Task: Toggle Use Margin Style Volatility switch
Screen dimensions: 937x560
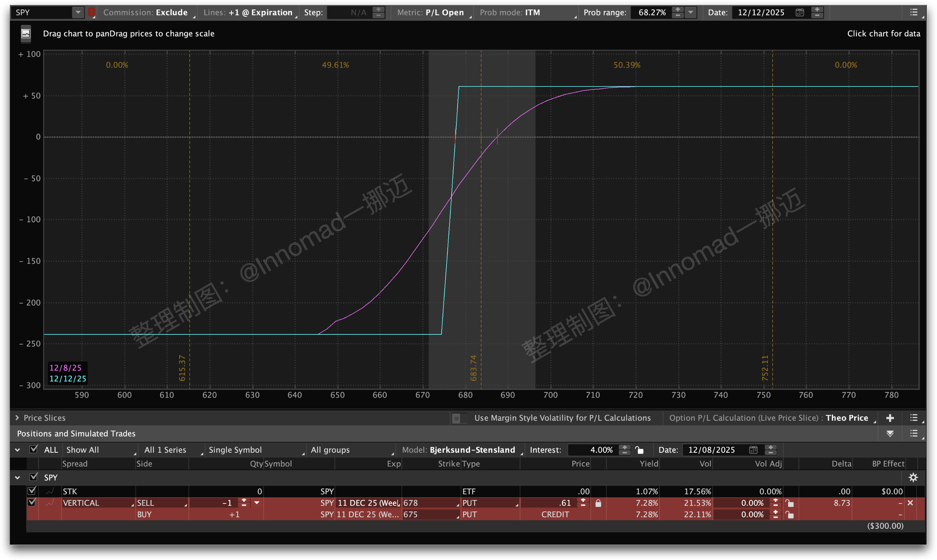Action: point(458,418)
